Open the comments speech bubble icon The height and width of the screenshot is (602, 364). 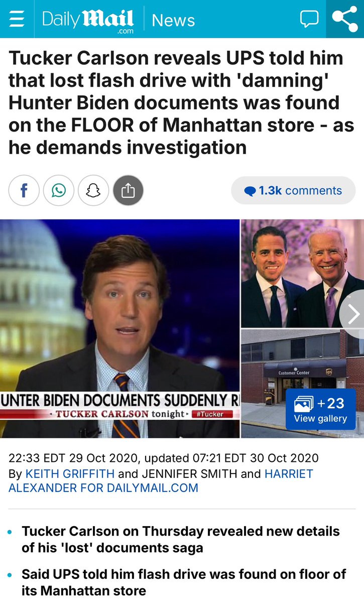[x=309, y=19]
